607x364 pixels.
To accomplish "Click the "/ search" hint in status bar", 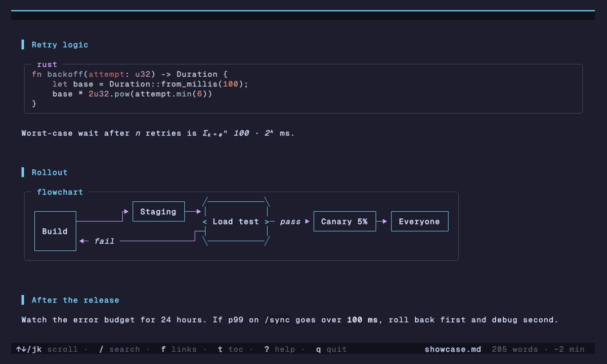I will [119, 349].
